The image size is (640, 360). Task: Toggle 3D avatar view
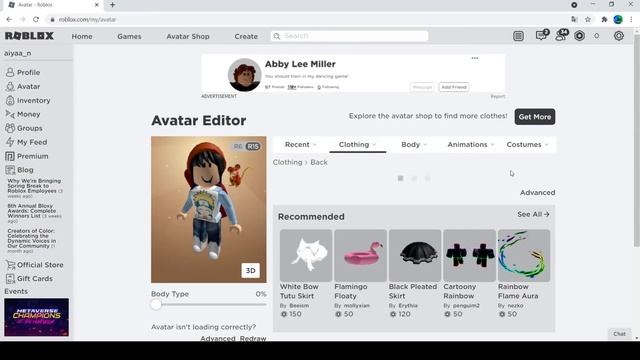click(251, 271)
